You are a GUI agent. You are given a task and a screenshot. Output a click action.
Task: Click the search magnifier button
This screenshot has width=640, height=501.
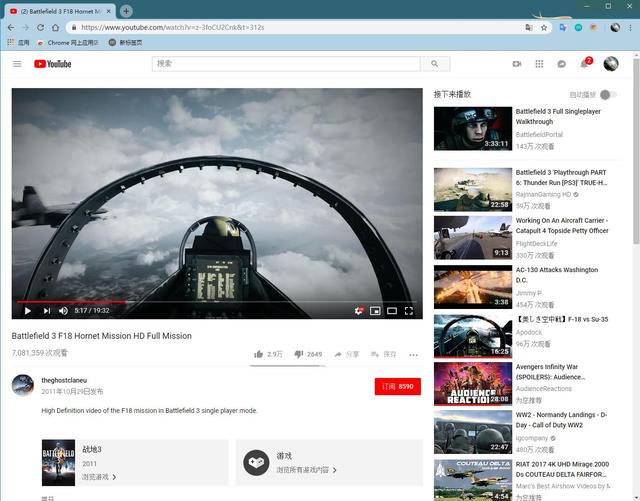pyautogui.click(x=435, y=64)
